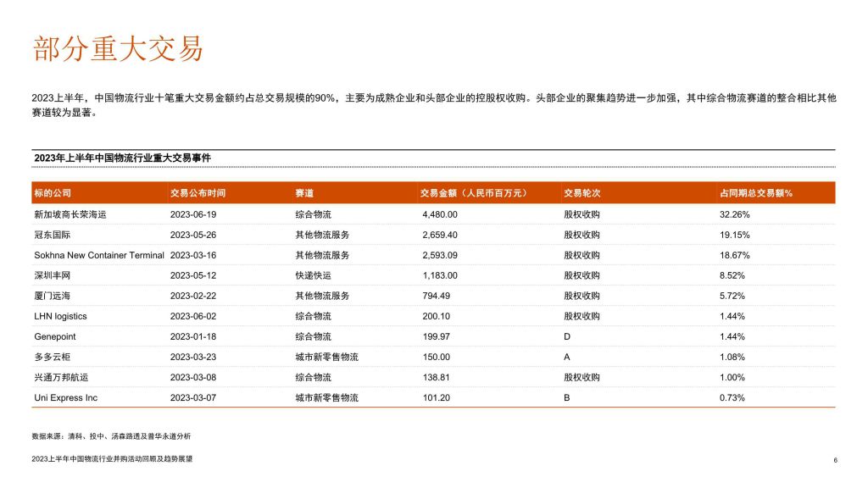Click percentage cell 1.00%
Viewport: 868px width, 488px height.
(x=732, y=377)
